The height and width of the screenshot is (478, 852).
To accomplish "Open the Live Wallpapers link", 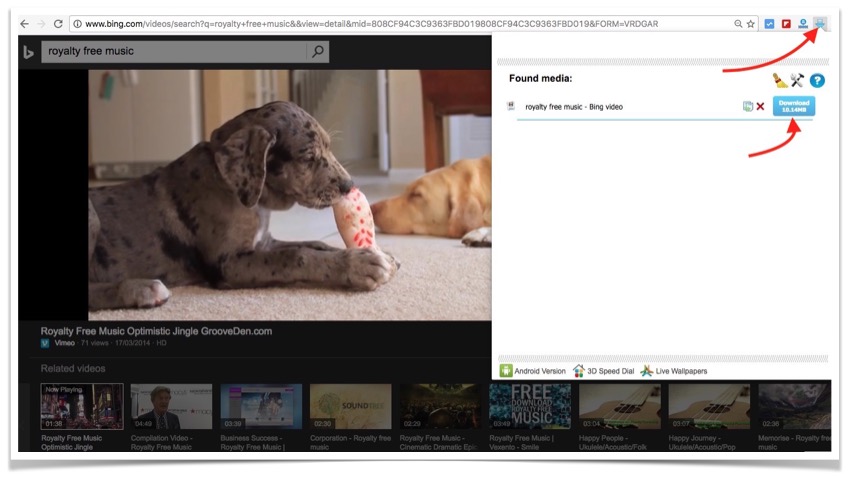I will coord(674,371).
